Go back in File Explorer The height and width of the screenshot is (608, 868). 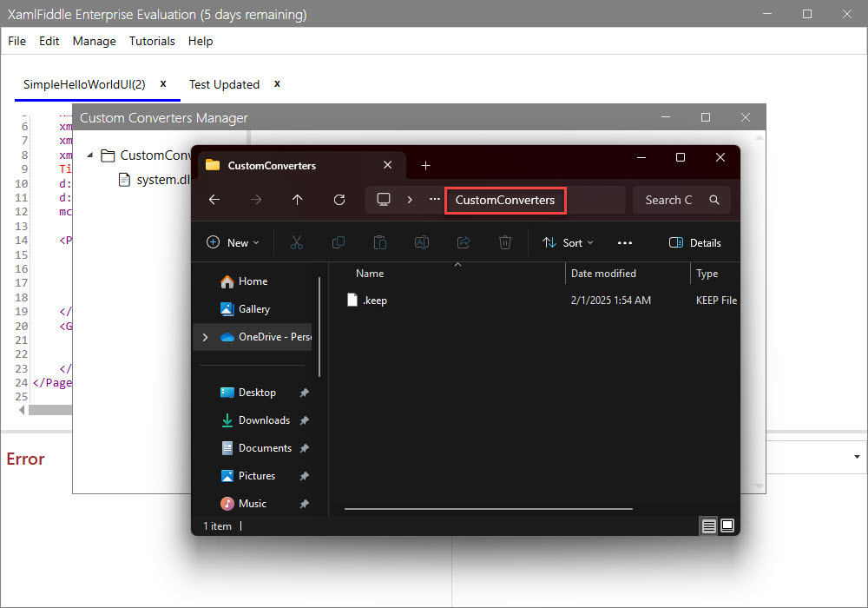click(214, 200)
